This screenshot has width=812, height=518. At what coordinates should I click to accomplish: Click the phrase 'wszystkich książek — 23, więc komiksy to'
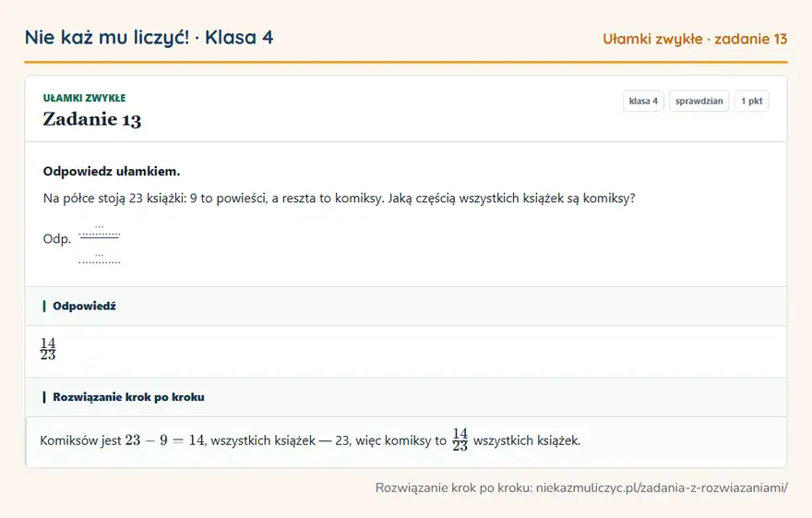coord(328,440)
